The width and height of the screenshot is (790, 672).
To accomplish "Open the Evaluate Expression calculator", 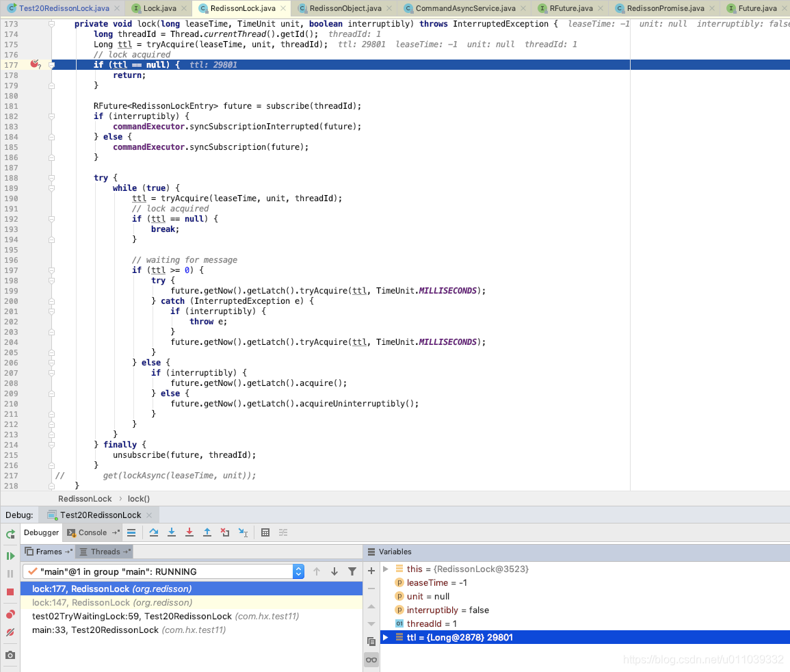I will [265, 532].
